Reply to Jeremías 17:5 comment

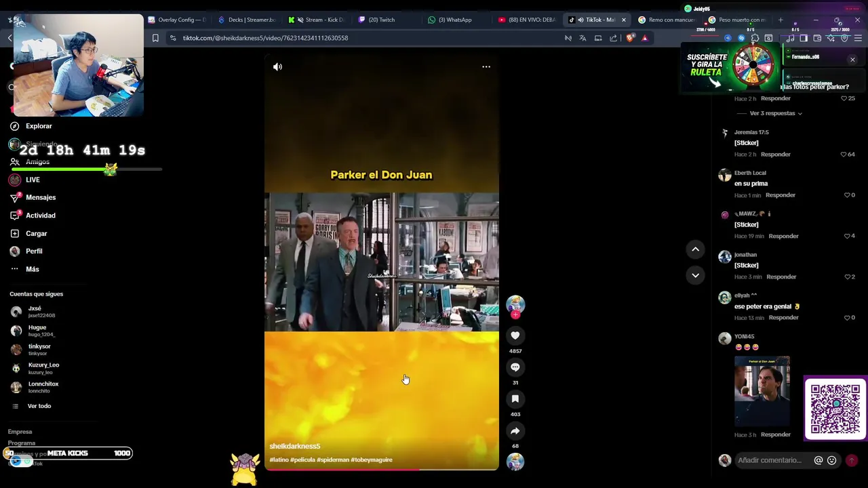[x=776, y=155]
